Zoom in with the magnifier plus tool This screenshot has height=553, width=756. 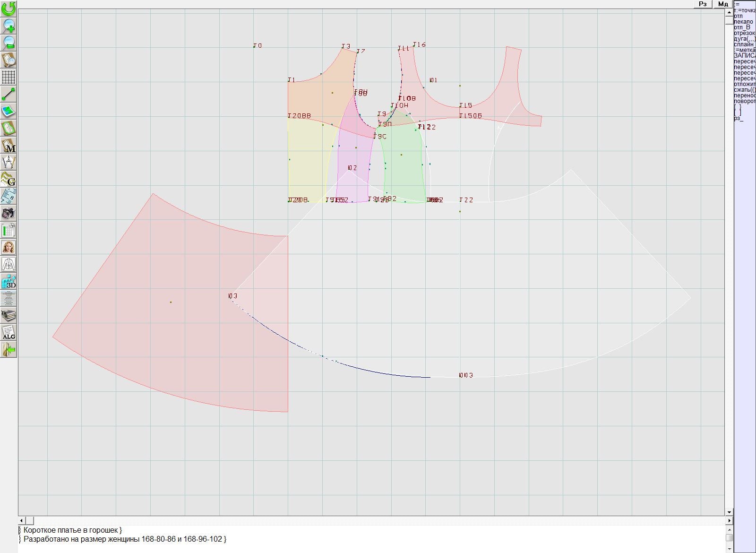[9, 26]
